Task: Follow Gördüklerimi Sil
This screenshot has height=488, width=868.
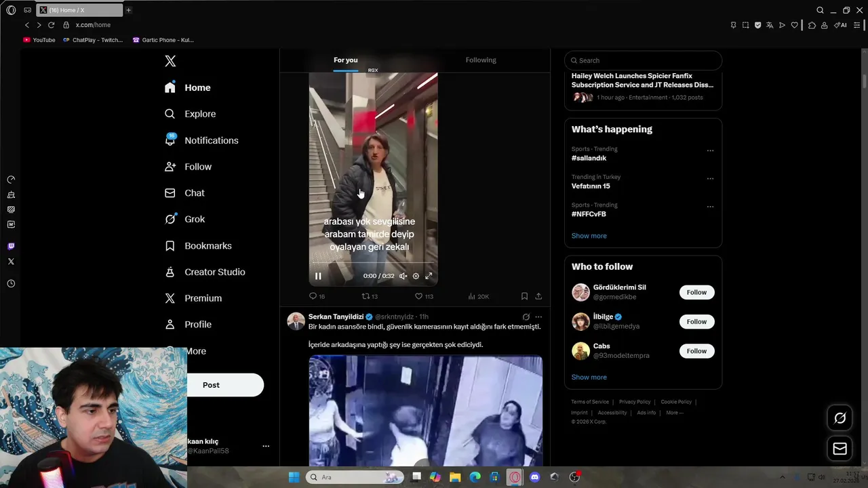Action: pos(696,292)
